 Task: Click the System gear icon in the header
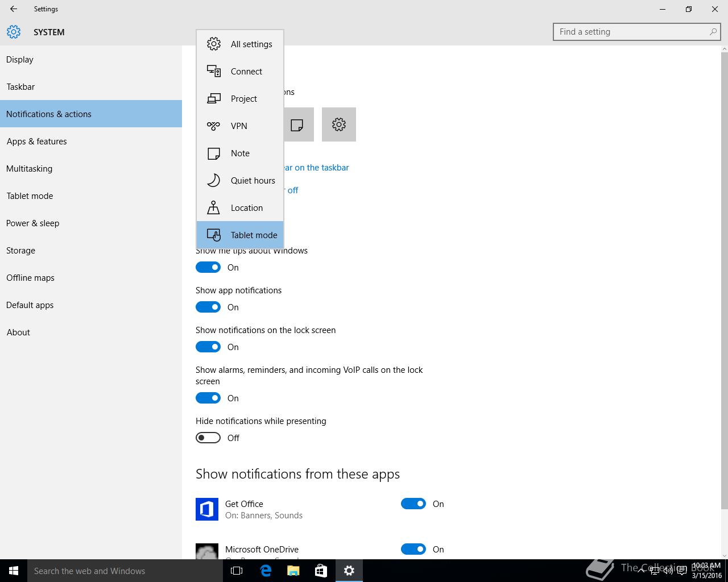(x=14, y=32)
